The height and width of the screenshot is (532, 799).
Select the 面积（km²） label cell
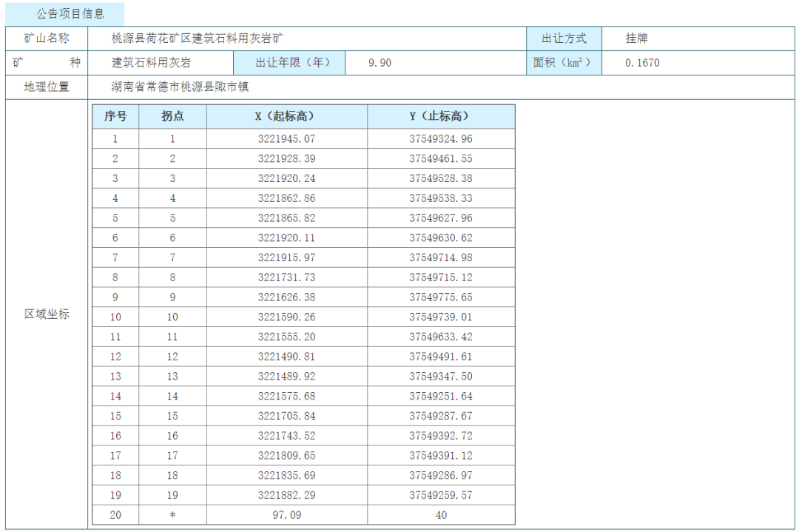click(564, 63)
